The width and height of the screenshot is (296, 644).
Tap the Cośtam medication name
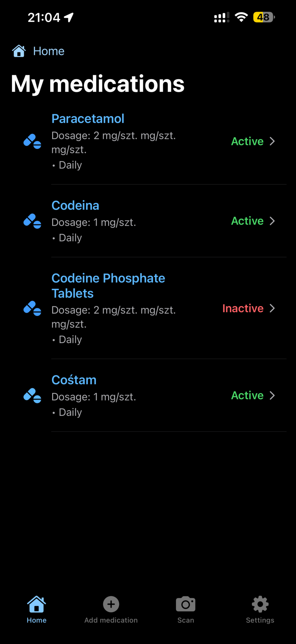(x=74, y=380)
